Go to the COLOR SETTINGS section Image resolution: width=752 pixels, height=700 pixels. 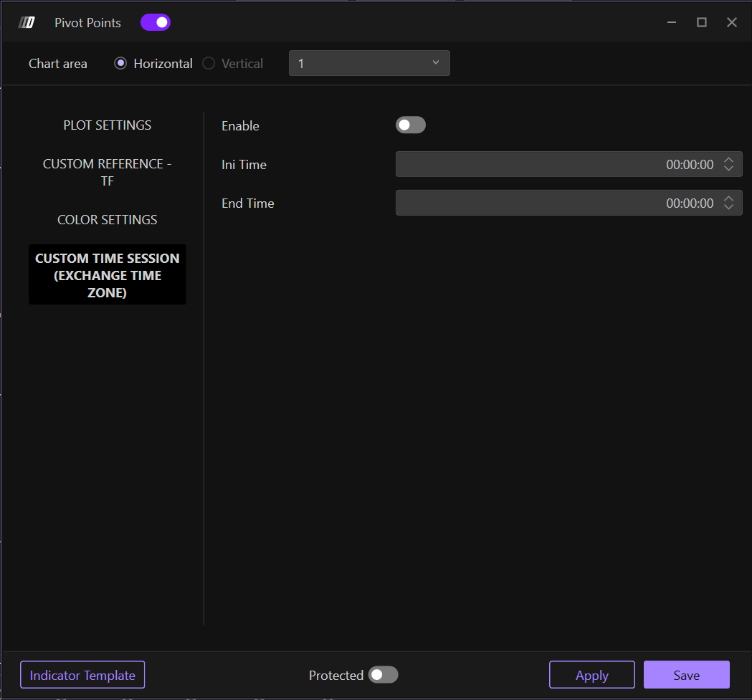(108, 220)
